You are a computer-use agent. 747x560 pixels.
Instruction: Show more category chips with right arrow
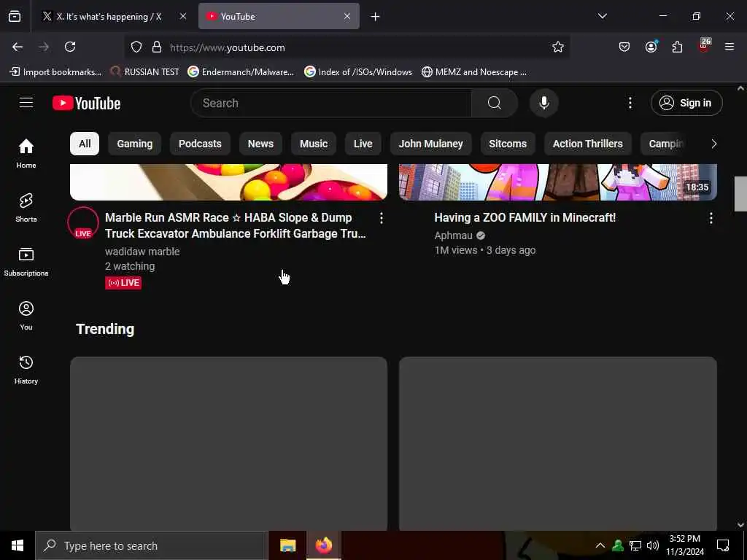click(x=713, y=144)
